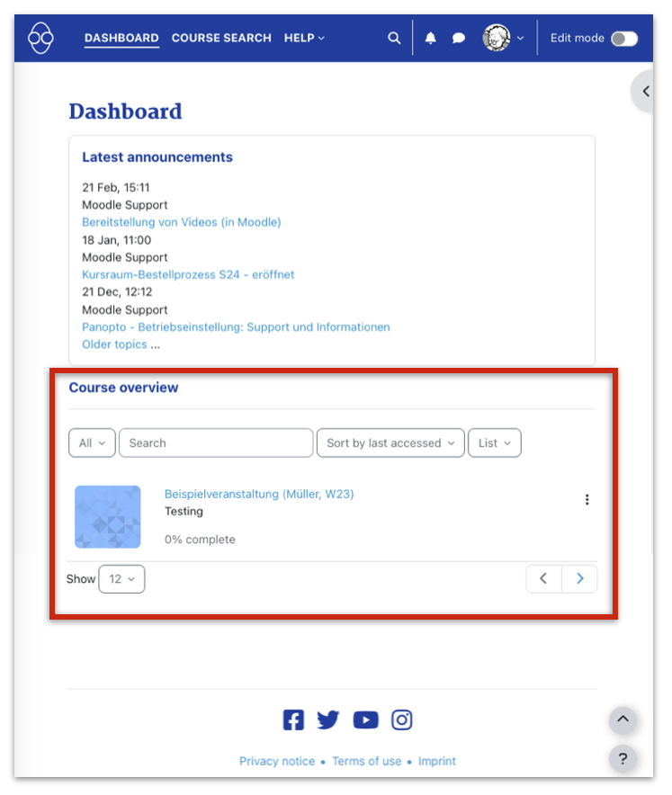Open the Course Search menu item
The width and height of the screenshot is (672, 795).
221,38
